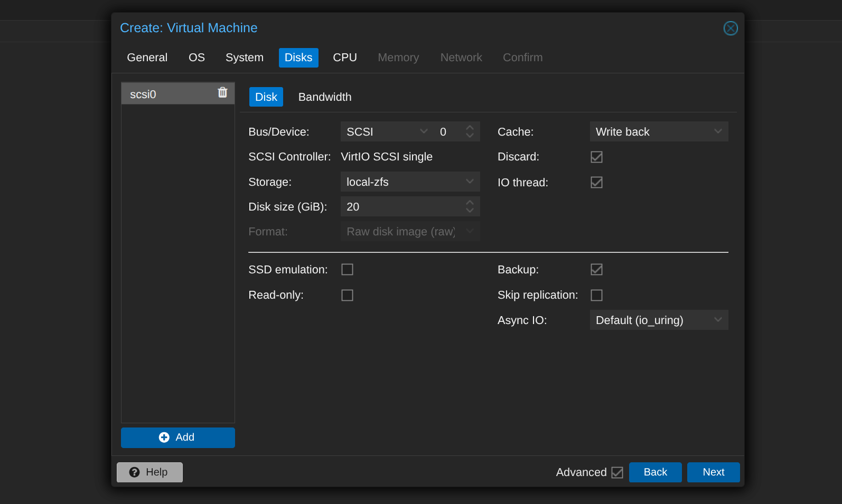Switch to the Bandwidth sub-tab
Screen dimensions: 842x504
coord(325,97)
